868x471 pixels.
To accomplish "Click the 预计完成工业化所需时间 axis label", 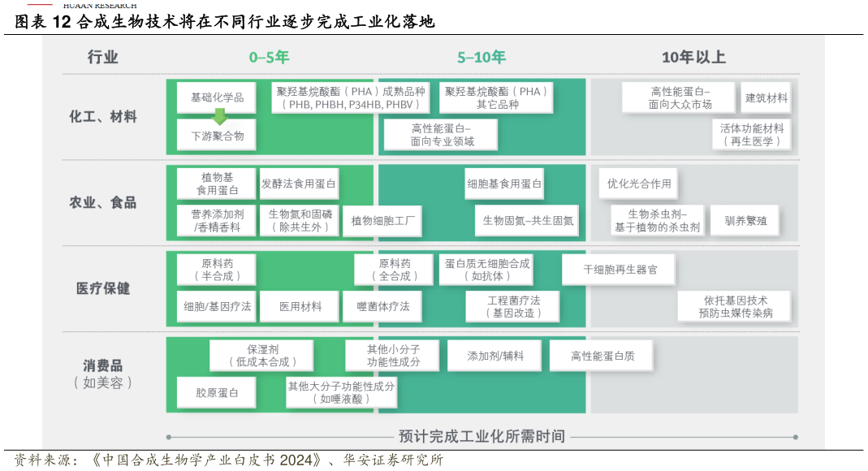I will coord(482,436).
